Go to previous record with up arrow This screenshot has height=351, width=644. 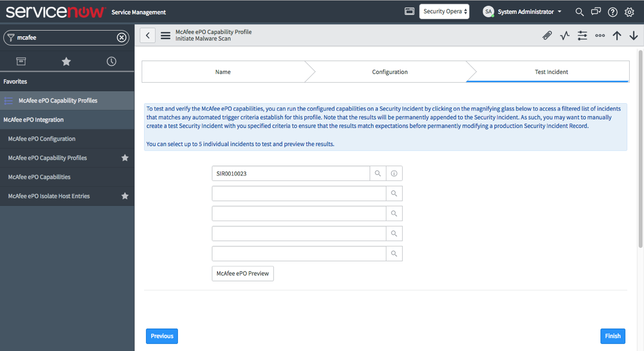617,36
